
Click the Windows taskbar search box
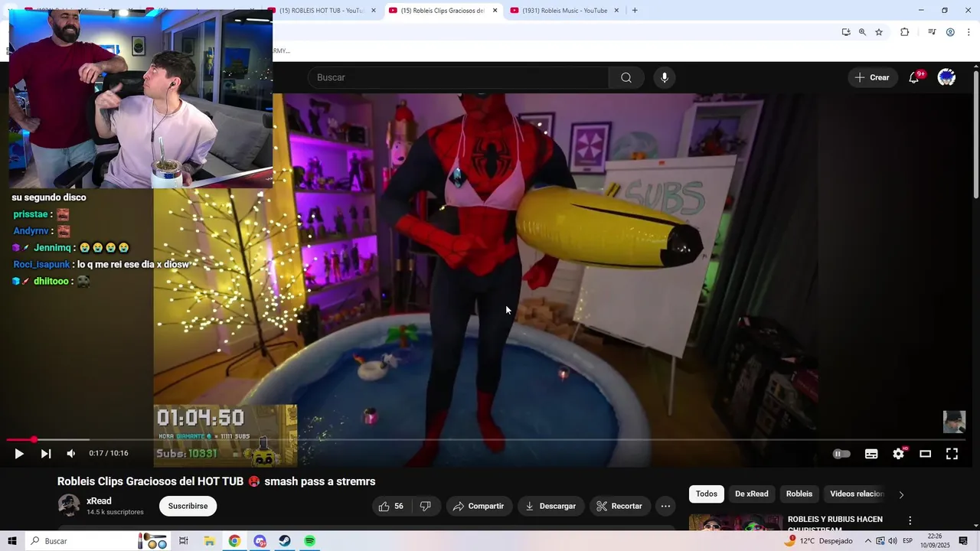96,541
